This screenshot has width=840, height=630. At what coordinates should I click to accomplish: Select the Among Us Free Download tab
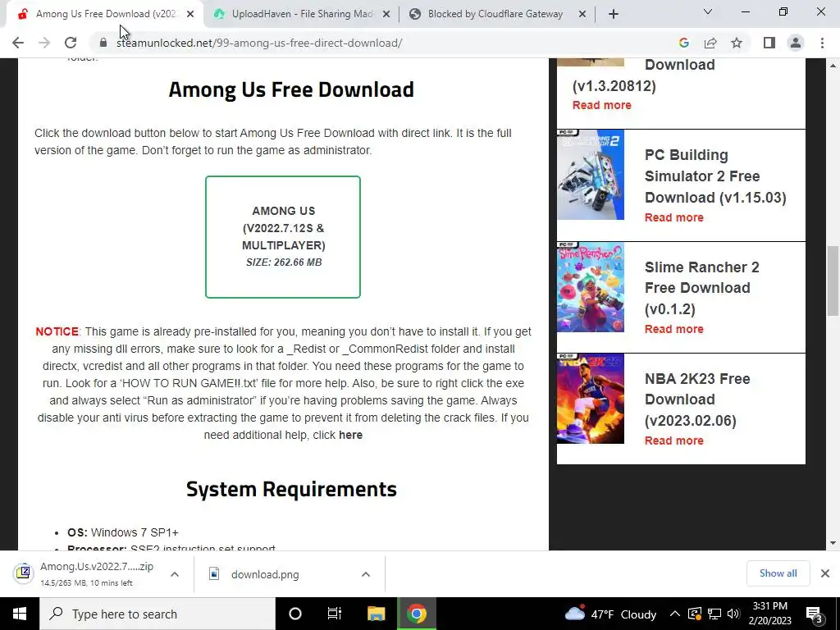(x=106, y=15)
